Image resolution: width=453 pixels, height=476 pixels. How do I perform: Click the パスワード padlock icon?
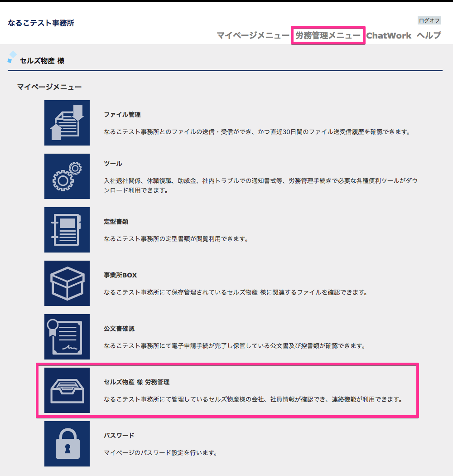(67, 443)
